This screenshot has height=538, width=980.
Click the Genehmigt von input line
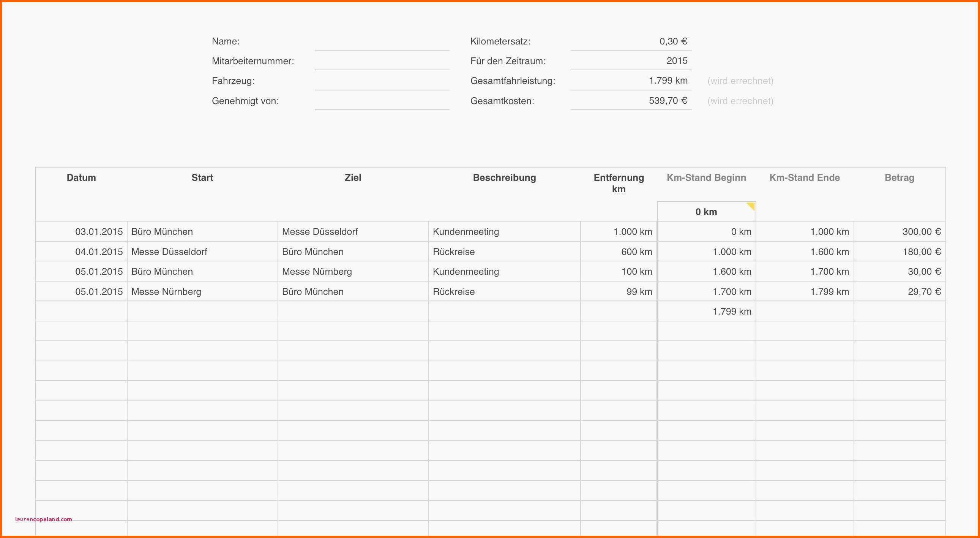(382, 101)
